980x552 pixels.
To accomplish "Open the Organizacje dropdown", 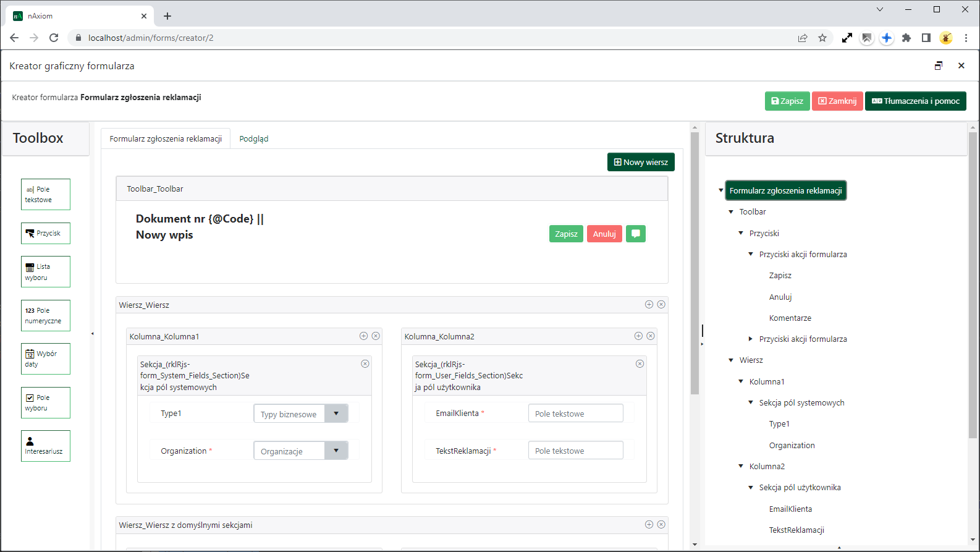I will coord(336,451).
